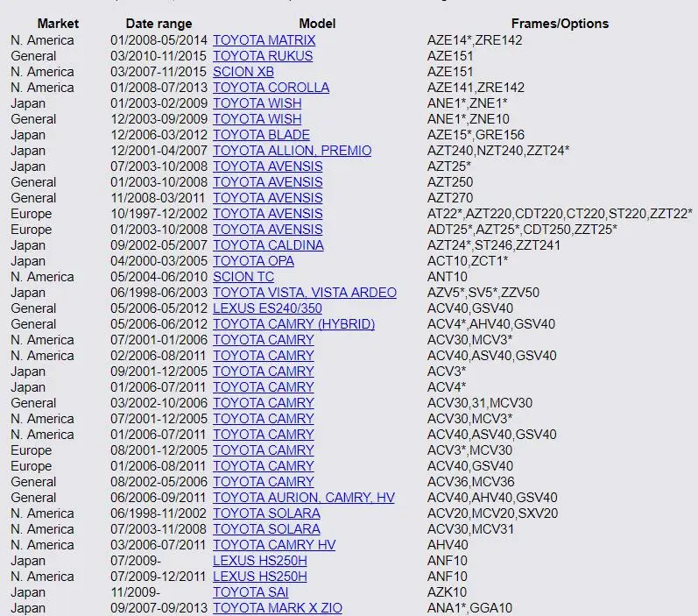Select frame text AZV5*,SV5*,ZZV50

pyautogui.click(x=483, y=293)
